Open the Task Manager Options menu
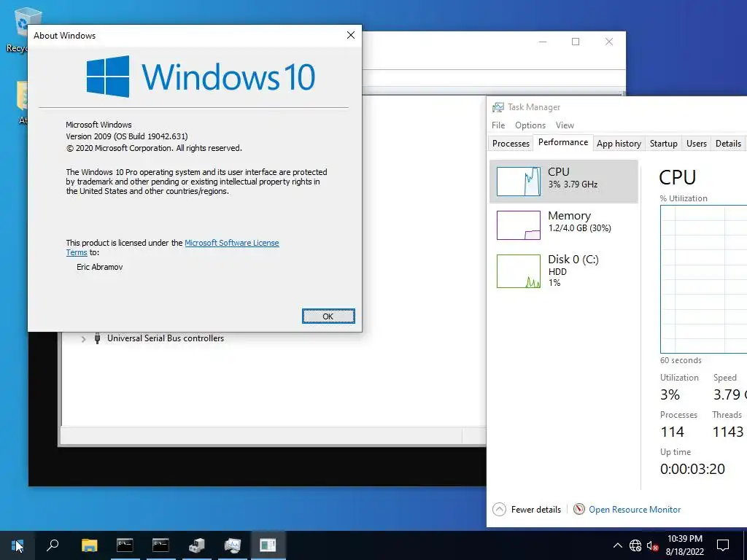This screenshot has width=747, height=560. click(x=530, y=125)
